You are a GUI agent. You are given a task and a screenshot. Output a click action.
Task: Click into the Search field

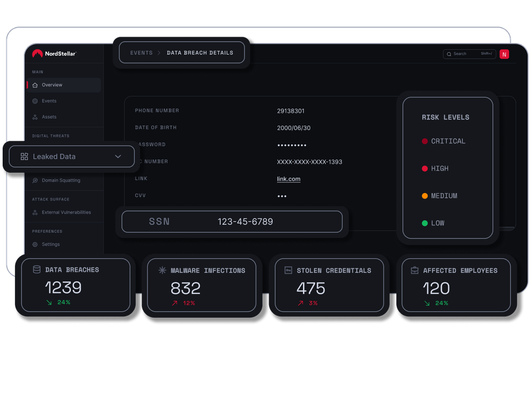465,54
